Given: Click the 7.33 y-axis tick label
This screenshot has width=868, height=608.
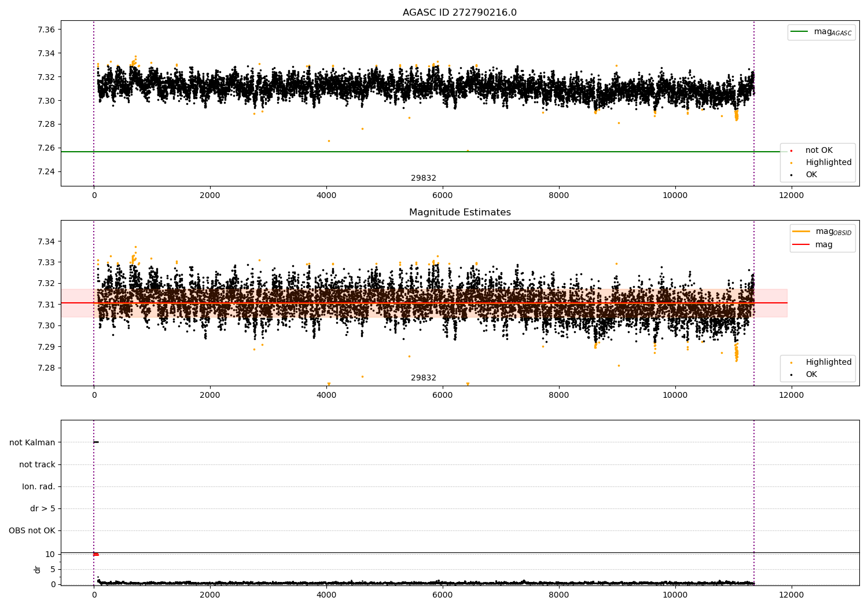Looking at the screenshot, I should point(46,263).
